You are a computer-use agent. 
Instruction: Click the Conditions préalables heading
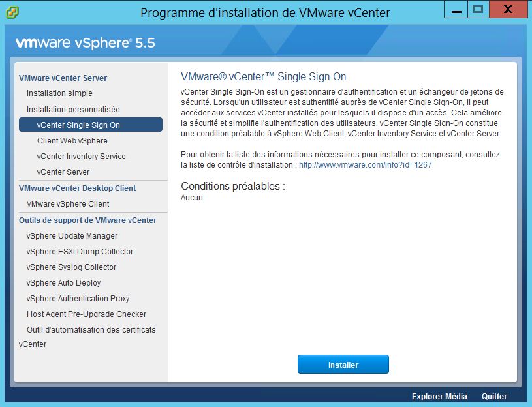pos(233,186)
